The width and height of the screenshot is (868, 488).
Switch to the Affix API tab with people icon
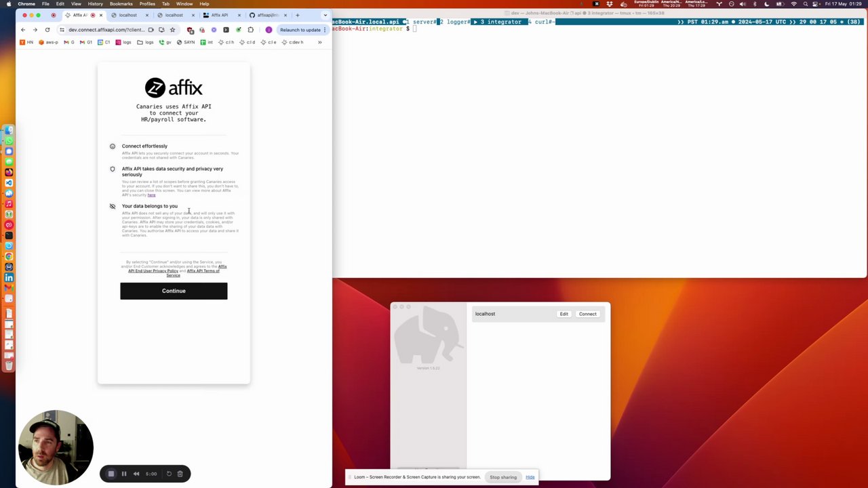tap(220, 15)
